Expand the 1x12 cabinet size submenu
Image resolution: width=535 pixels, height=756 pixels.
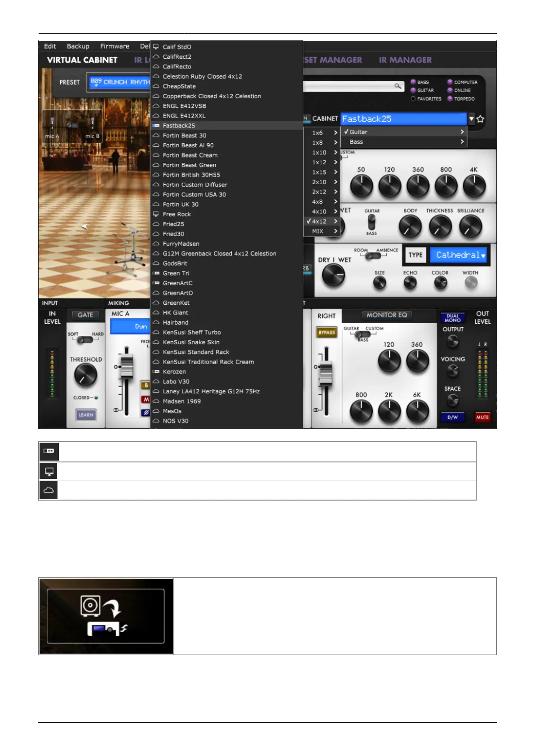[x=322, y=163]
